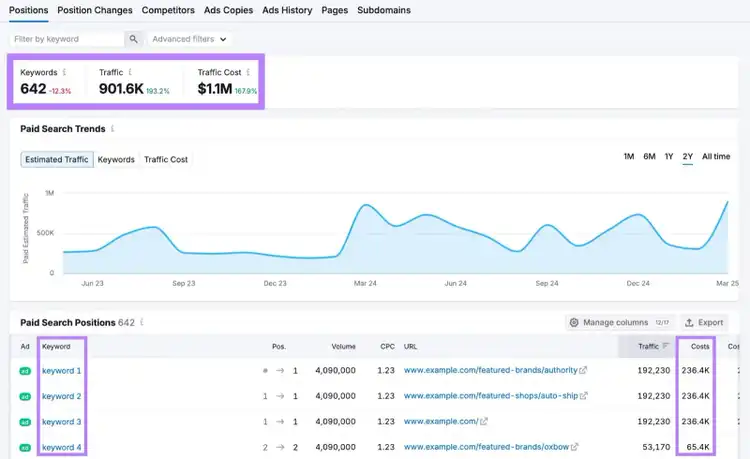Sort table by Volume column
The width and height of the screenshot is (750, 459).
tap(343, 346)
